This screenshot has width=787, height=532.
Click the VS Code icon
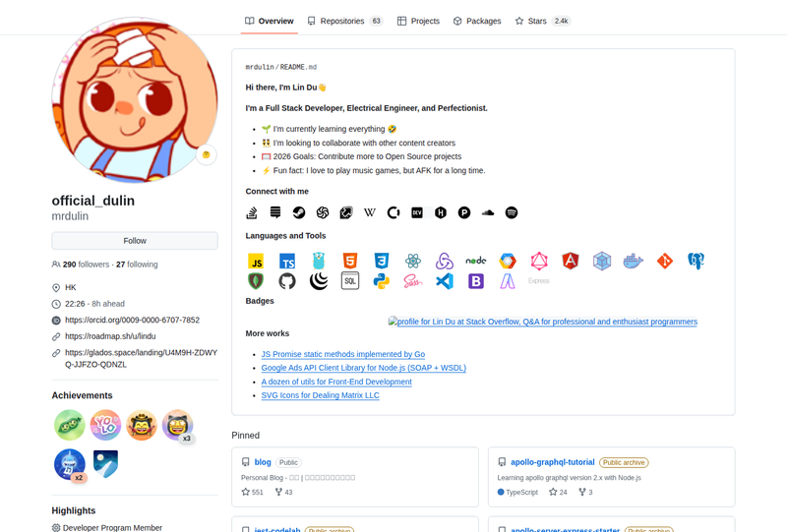(445, 281)
